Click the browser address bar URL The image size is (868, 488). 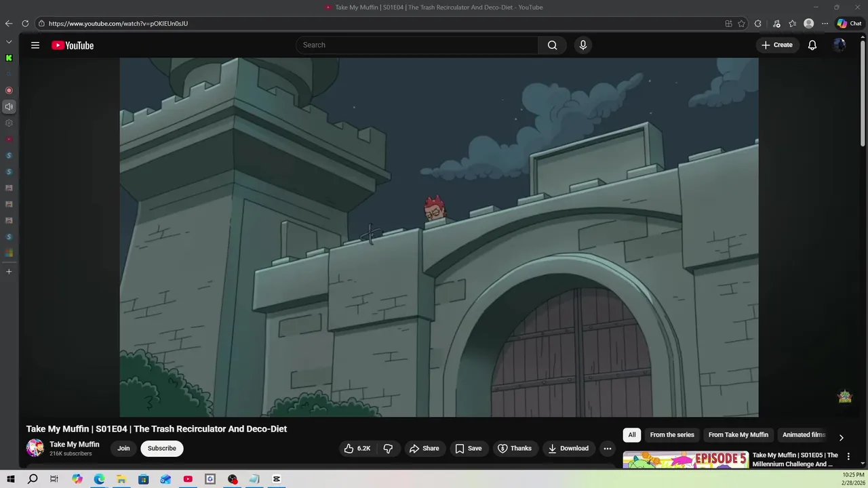pos(118,24)
